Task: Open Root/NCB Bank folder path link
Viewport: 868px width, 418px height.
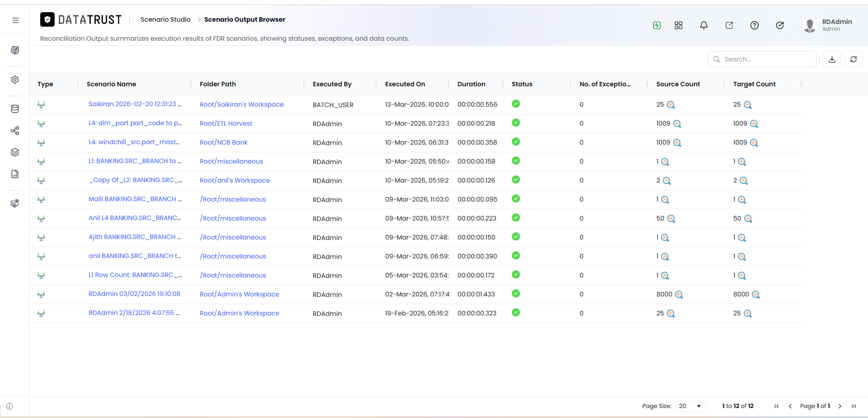Action: [x=224, y=142]
